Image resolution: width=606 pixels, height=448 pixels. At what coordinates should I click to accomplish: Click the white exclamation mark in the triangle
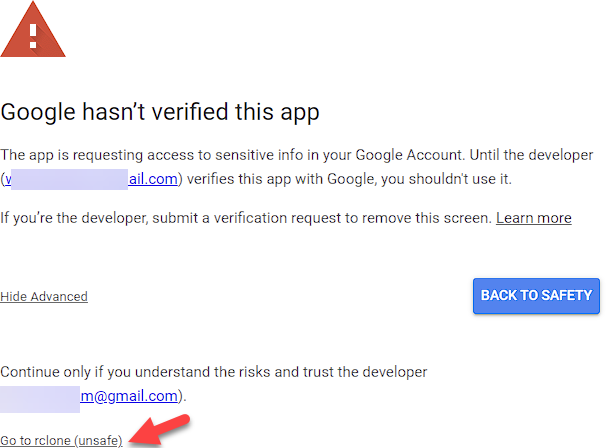pos(33,35)
